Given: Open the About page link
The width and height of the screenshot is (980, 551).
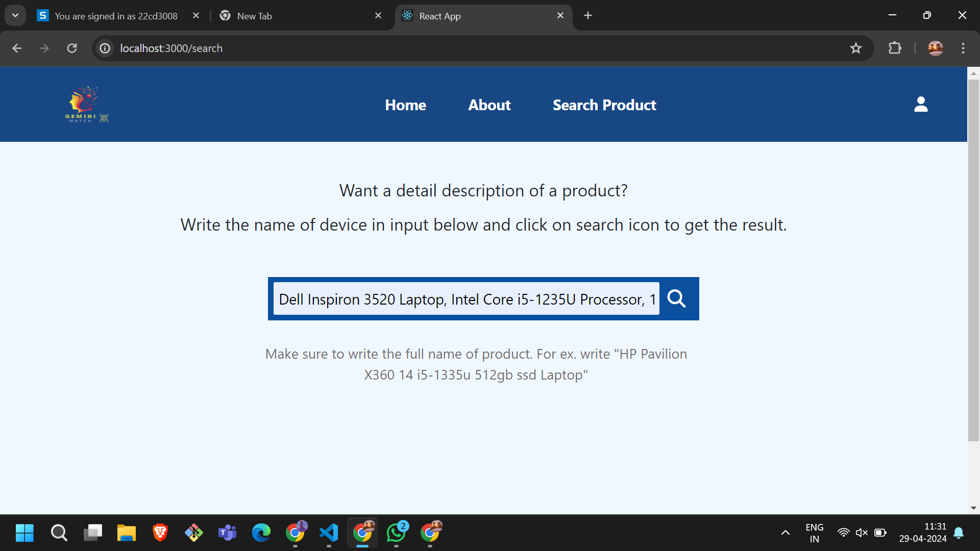Looking at the screenshot, I should coord(489,105).
